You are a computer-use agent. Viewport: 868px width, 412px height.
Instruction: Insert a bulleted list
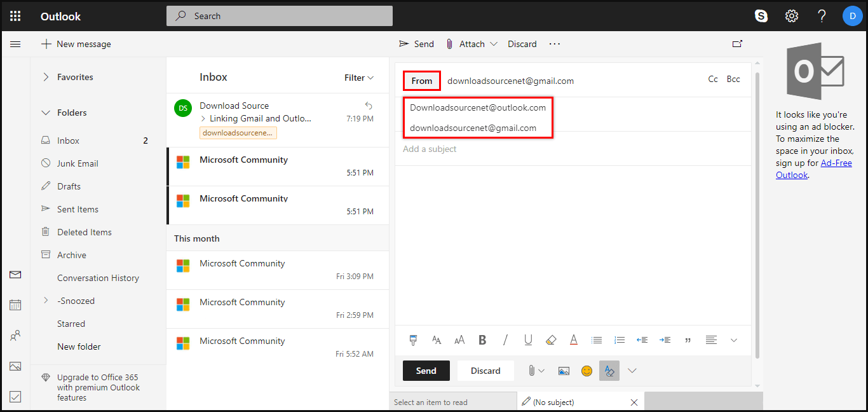pos(597,340)
